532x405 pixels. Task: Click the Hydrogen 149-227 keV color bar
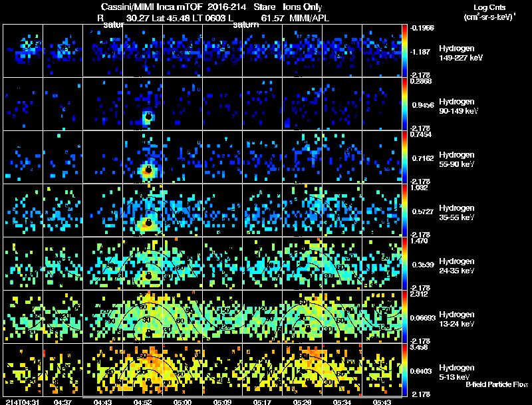coord(404,51)
